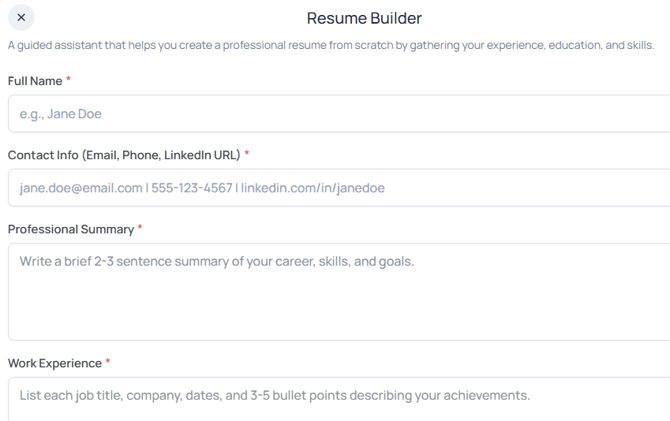The height and width of the screenshot is (421, 670).
Task: Click the '555-123-4567' placeholder phone number
Action: click(x=192, y=188)
